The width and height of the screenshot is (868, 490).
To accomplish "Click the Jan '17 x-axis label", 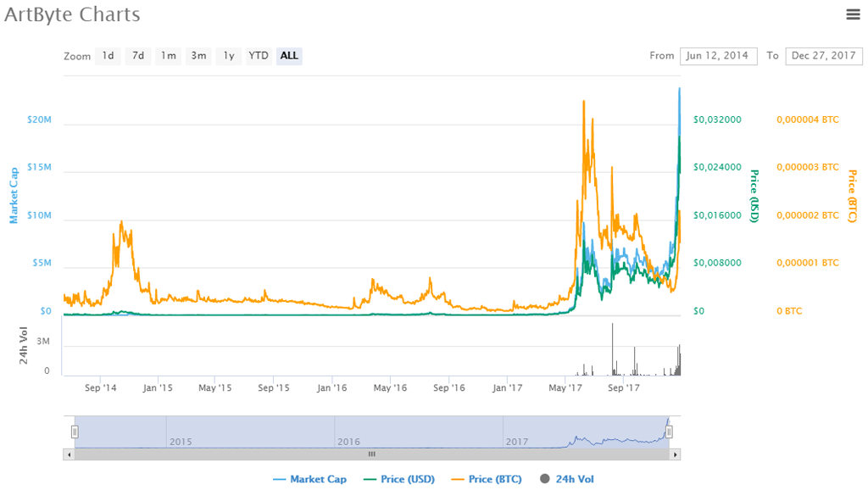I will point(508,388).
